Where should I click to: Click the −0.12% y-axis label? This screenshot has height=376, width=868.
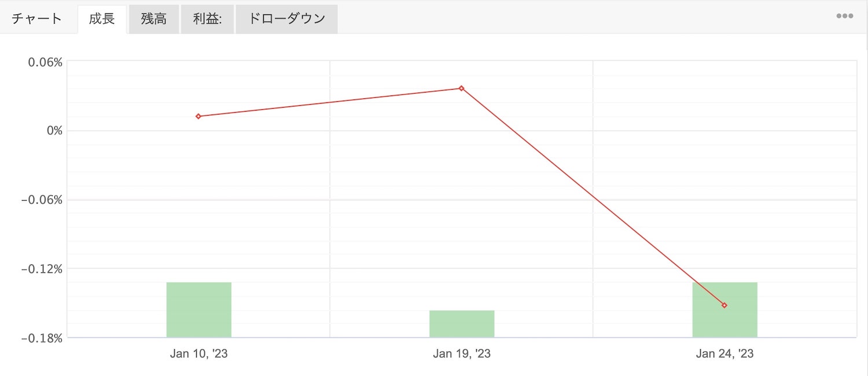click(41, 268)
